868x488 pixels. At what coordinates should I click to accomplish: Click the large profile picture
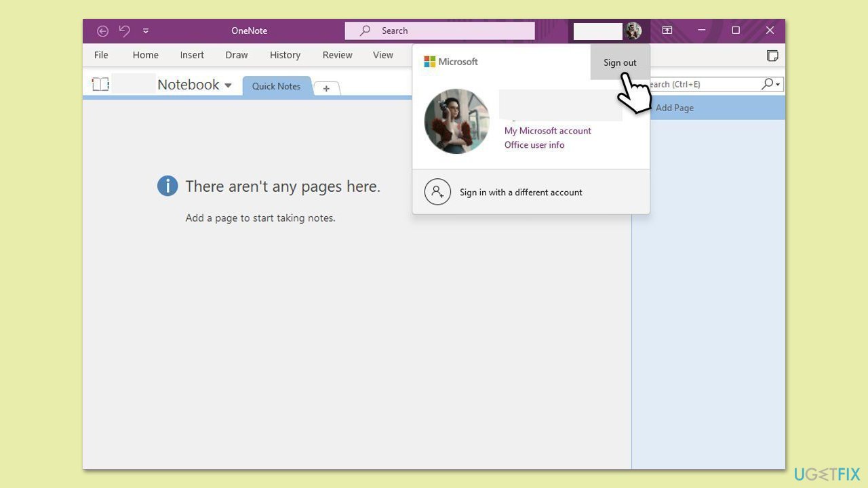[x=457, y=121]
